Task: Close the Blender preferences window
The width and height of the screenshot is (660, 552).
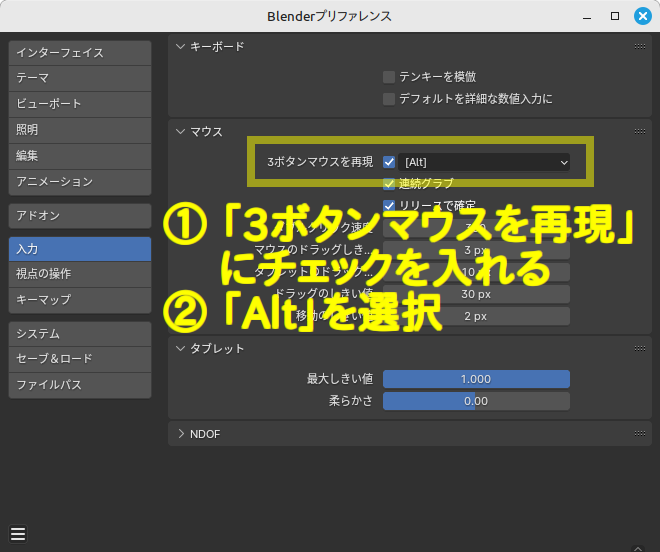Action: [643, 16]
